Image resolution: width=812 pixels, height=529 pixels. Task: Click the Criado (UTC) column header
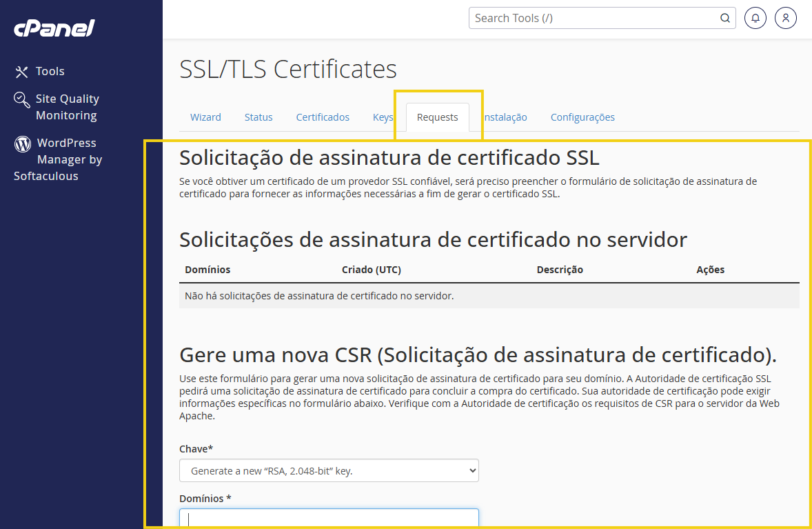(x=372, y=270)
